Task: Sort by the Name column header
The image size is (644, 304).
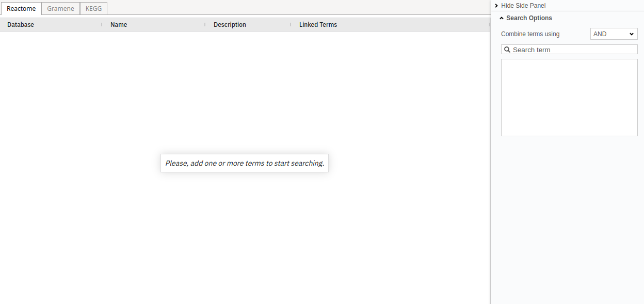Action: [119, 25]
